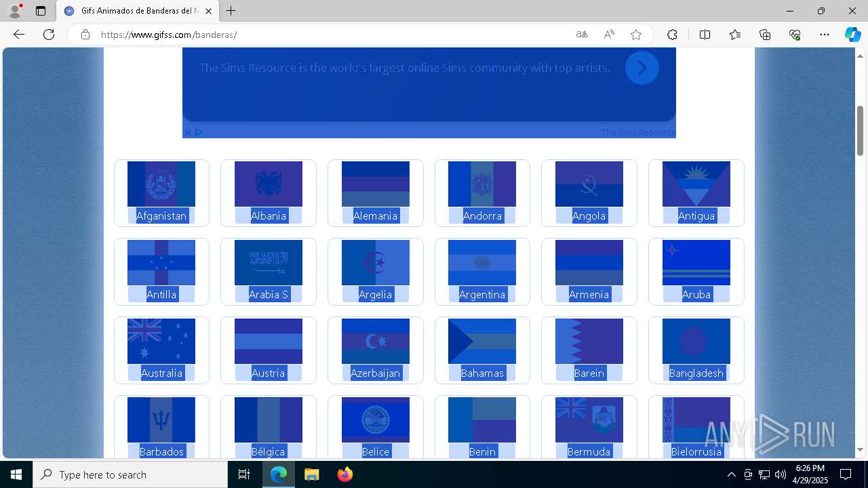Image resolution: width=868 pixels, height=488 pixels.
Task: Close the ad with the X icon
Action: pos(188,133)
